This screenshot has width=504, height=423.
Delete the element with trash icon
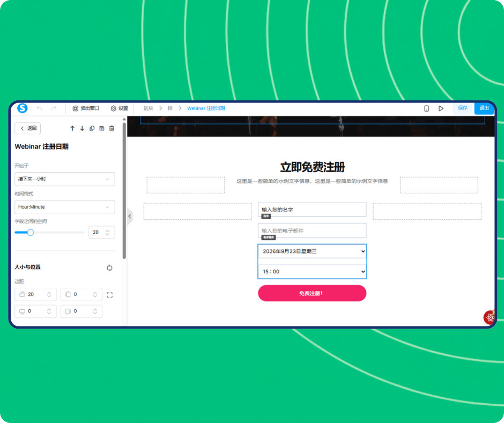click(x=112, y=128)
